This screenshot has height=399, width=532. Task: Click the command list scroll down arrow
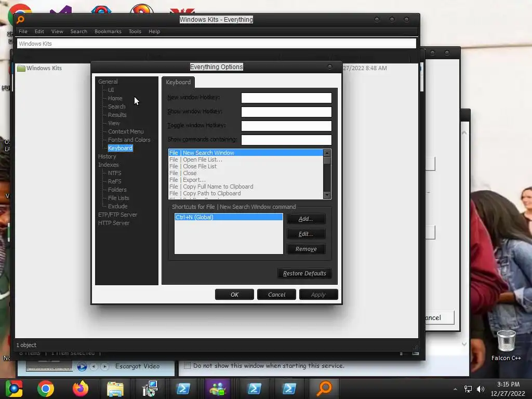point(327,195)
